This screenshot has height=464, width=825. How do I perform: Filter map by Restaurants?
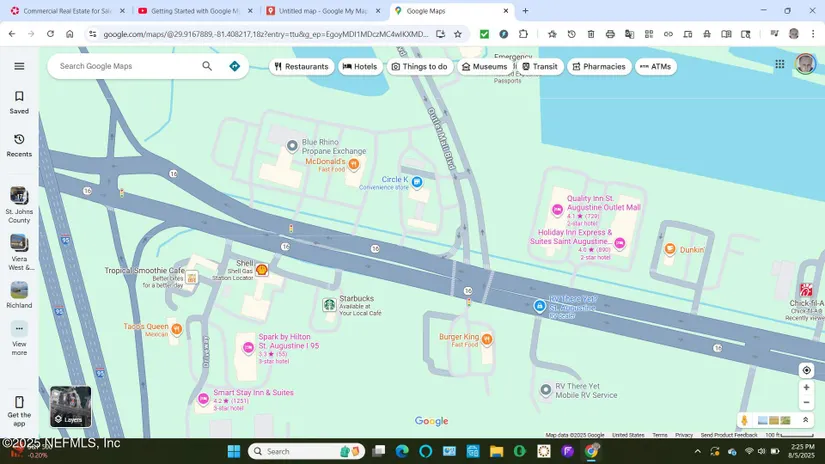coord(301,67)
